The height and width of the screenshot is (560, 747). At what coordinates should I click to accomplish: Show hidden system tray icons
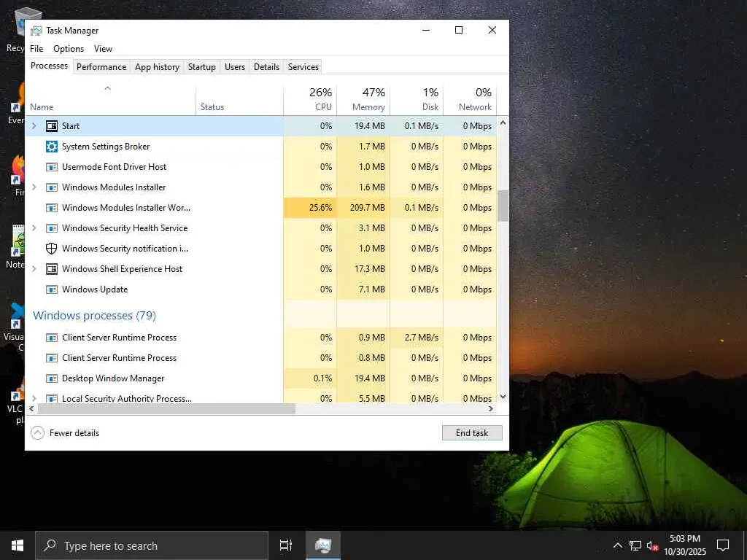[x=617, y=545]
